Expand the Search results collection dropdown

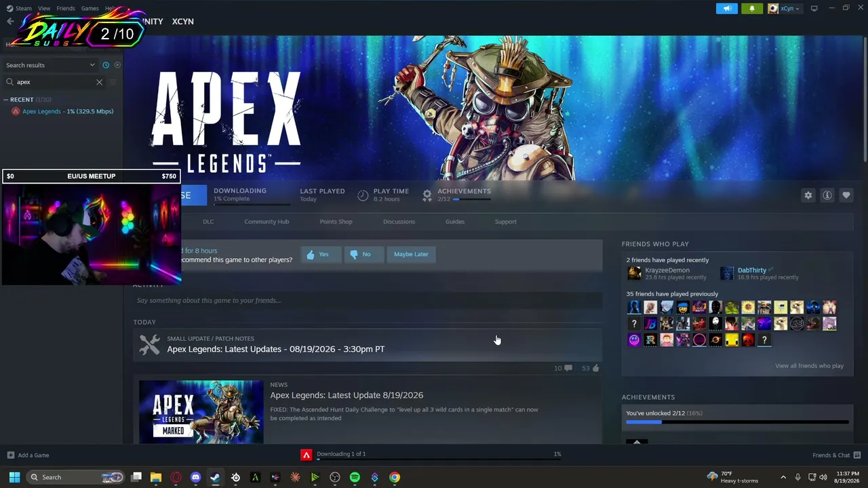(50, 65)
